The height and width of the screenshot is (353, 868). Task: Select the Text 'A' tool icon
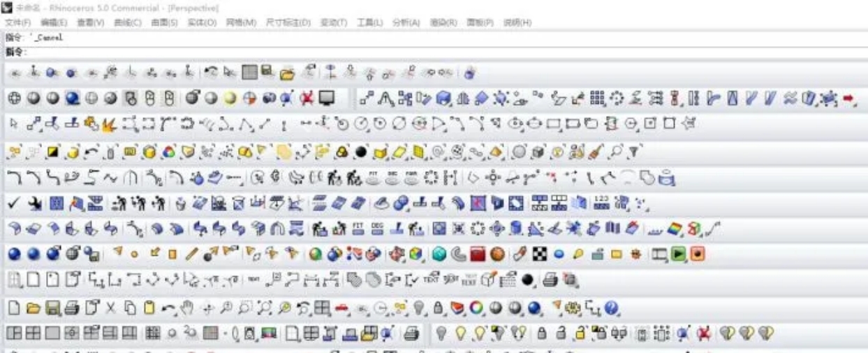tap(385, 98)
